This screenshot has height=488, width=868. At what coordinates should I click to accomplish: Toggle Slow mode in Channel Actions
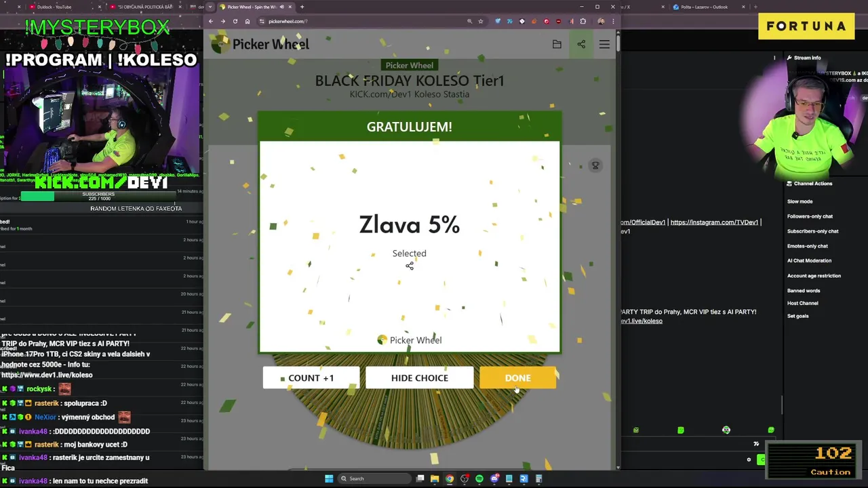pos(800,201)
